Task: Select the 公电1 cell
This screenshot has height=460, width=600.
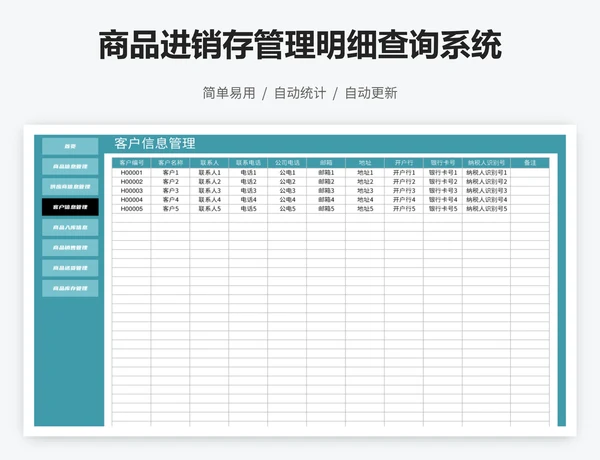Action: (x=287, y=173)
